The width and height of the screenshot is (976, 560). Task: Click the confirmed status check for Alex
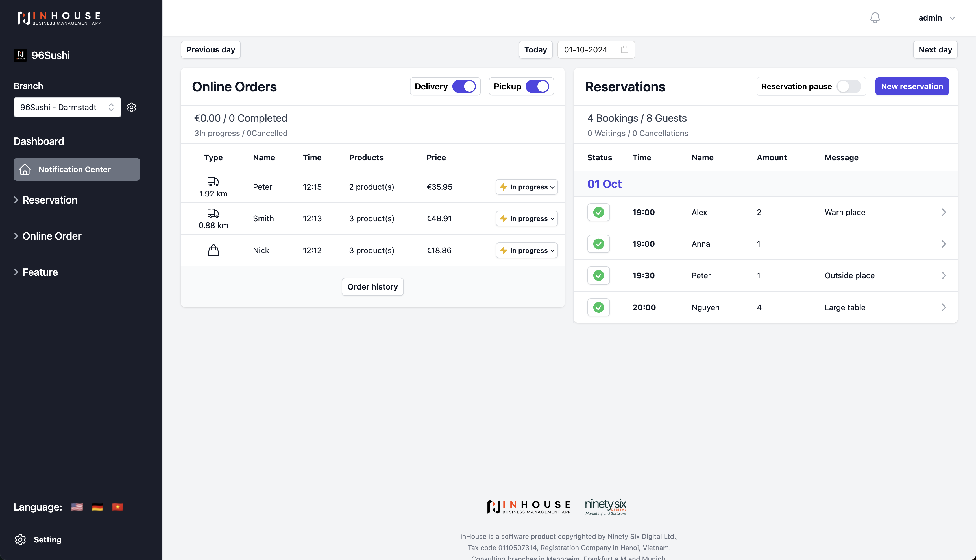click(599, 212)
